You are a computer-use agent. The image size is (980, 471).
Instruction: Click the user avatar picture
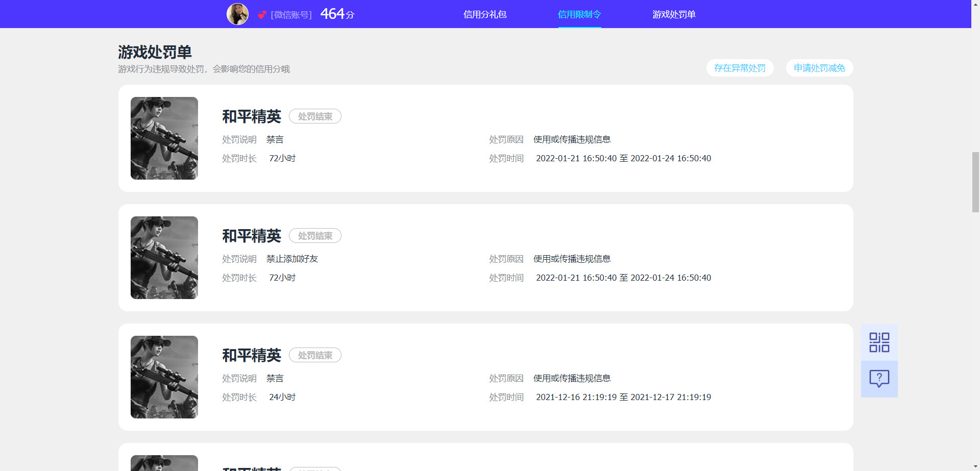coord(237,14)
